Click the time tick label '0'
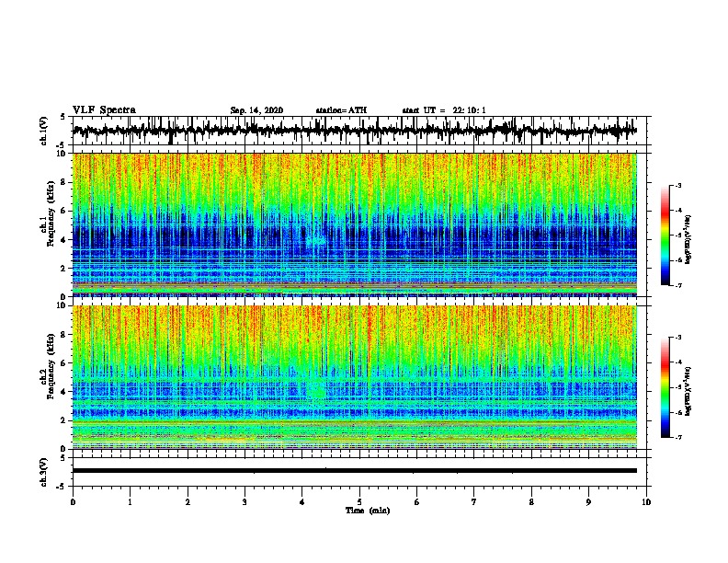This screenshot has height=563, width=728. 73,502
